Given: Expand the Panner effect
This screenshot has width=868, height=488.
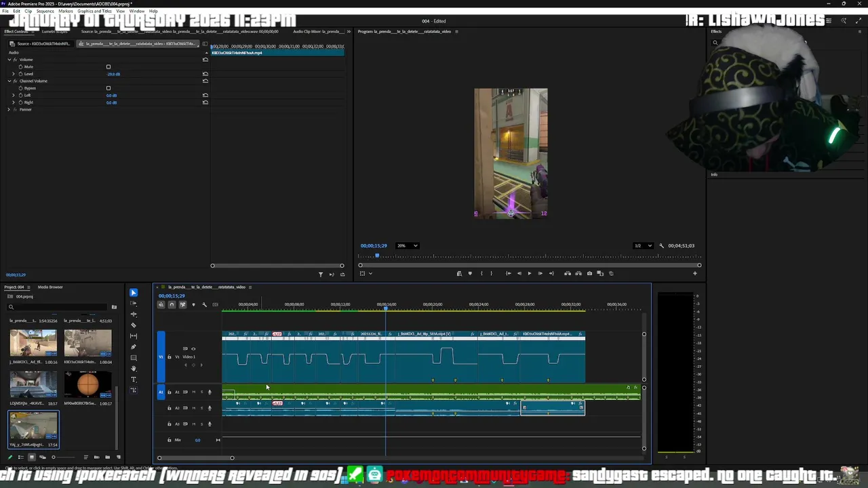Looking at the screenshot, I should (9, 109).
